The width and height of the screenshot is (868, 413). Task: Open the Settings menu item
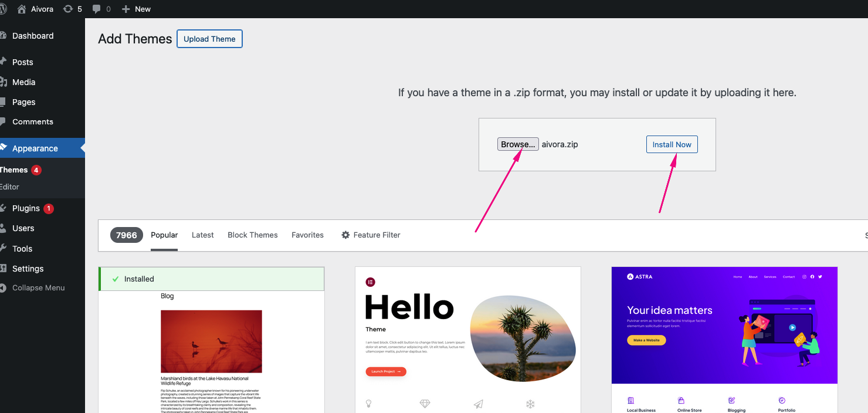pos(28,269)
